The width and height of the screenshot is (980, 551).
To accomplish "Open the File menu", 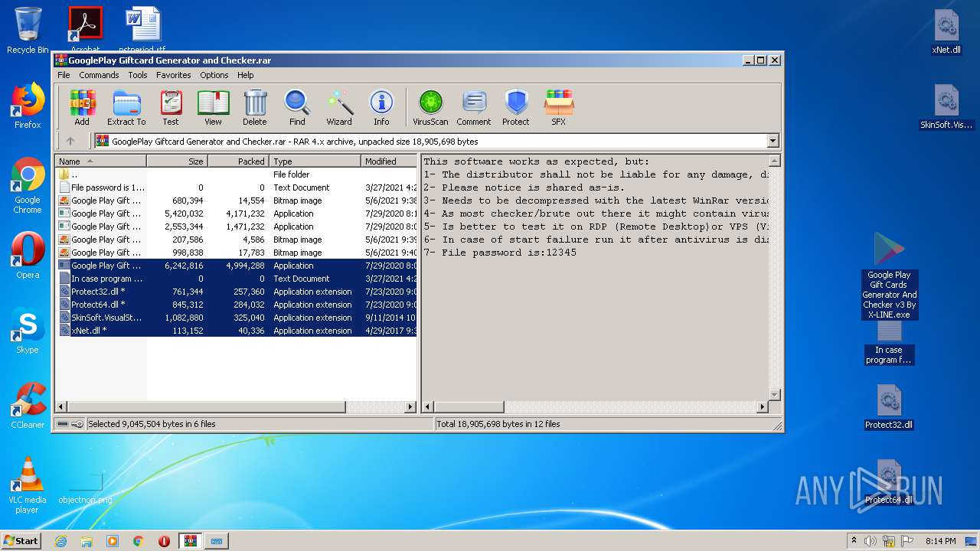I will (x=64, y=75).
